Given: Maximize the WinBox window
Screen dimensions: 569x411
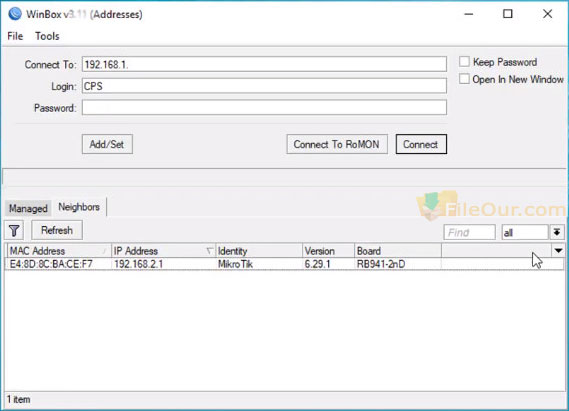Looking at the screenshot, I should (x=508, y=14).
